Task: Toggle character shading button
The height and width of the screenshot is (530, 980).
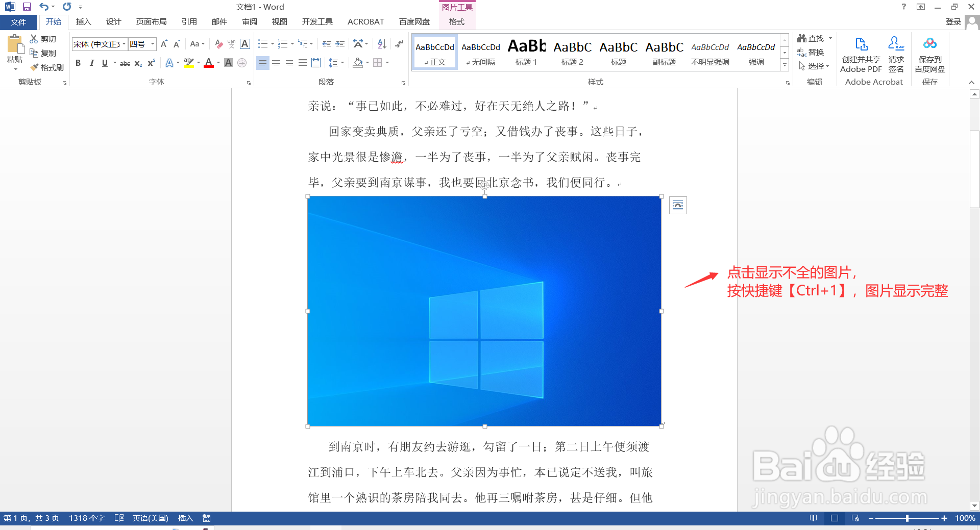Action: point(229,63)
